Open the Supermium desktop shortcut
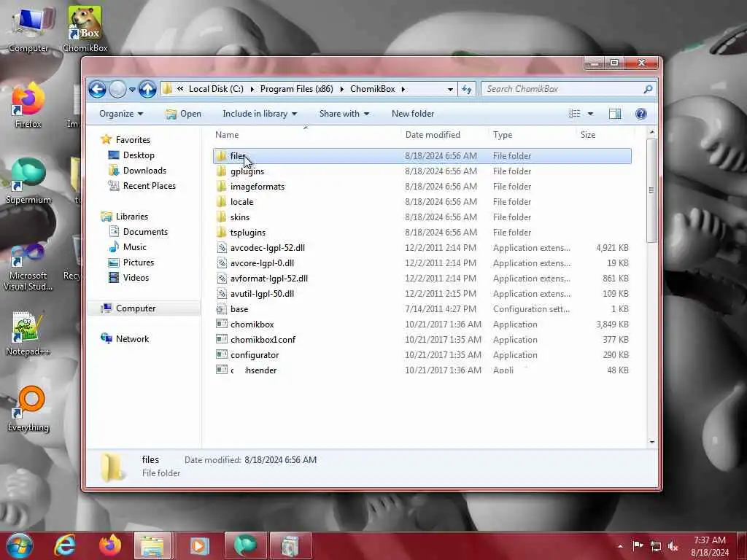The height and width of the screenshot is (560, 747). pos(28,181)
